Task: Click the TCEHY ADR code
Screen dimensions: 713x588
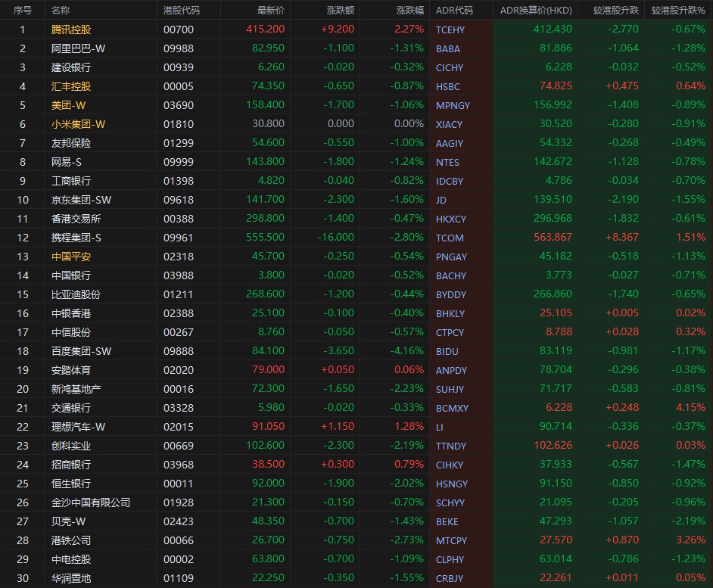Action: (x=450, y=30)
